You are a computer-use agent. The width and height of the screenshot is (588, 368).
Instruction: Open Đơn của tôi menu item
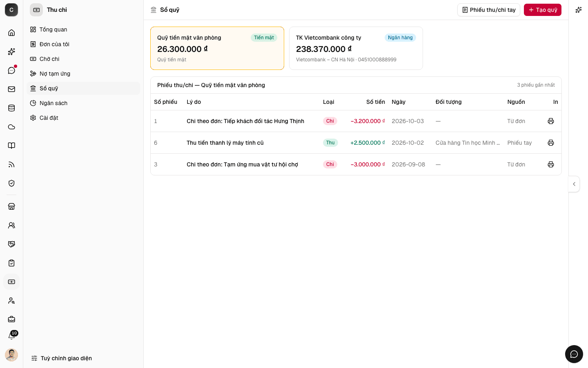83,44
